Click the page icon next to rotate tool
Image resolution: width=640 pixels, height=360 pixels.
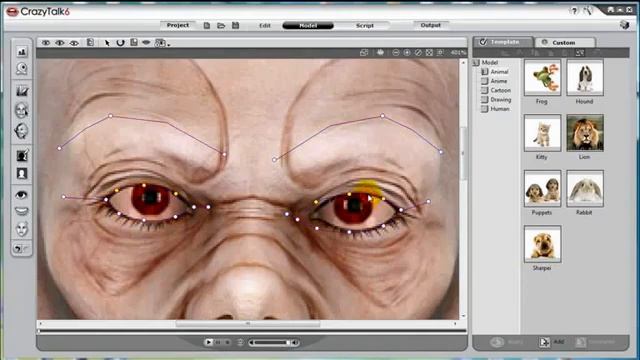tap(134, 42)
